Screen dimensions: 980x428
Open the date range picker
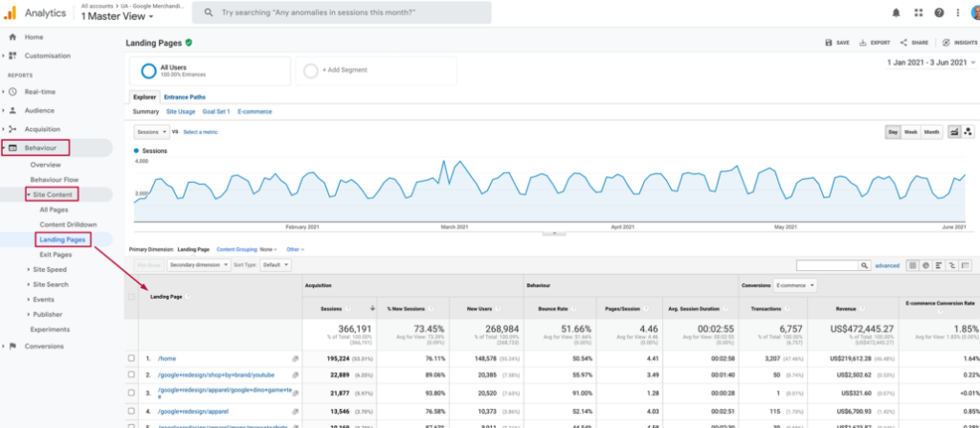tap(928, 63)
